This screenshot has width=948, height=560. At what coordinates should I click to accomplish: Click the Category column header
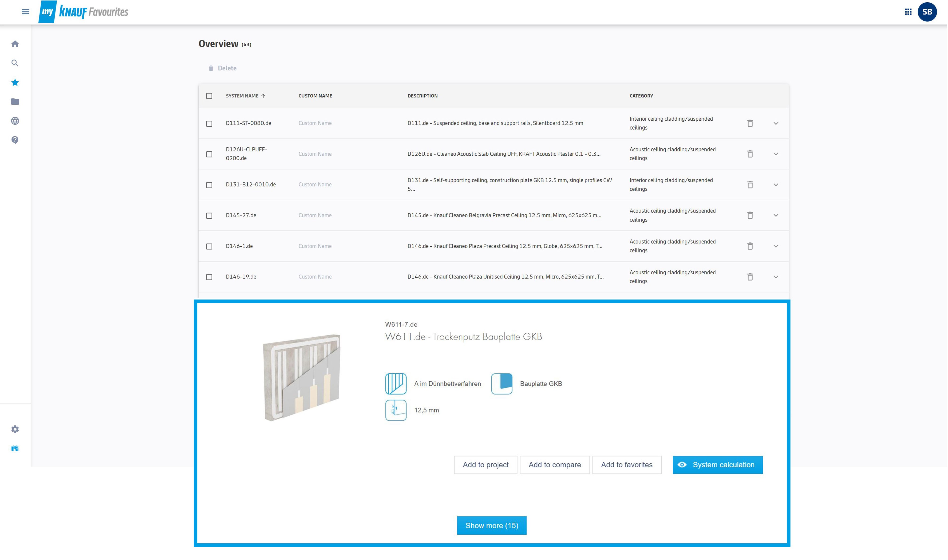coord(642,96)
